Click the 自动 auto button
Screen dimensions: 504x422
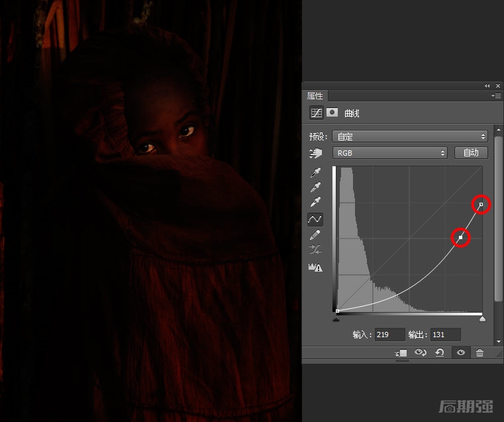[x=471, y=152]
